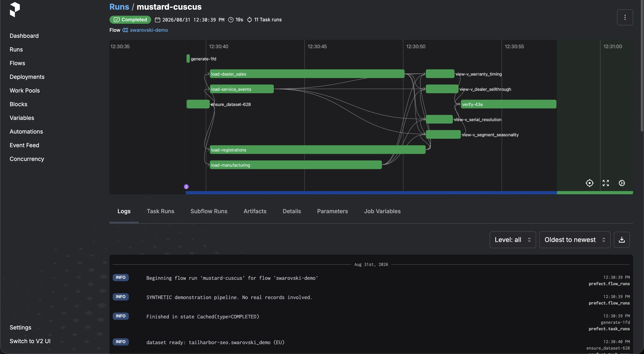Click the 12:30:45 timeline tick label
The image size is (644, 354).
(x=317, y=46)
